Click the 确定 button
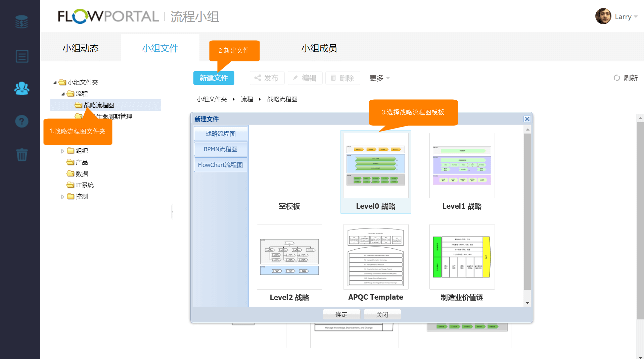The height and width of the screenshot is (359, 644). [x=341, y=314]
